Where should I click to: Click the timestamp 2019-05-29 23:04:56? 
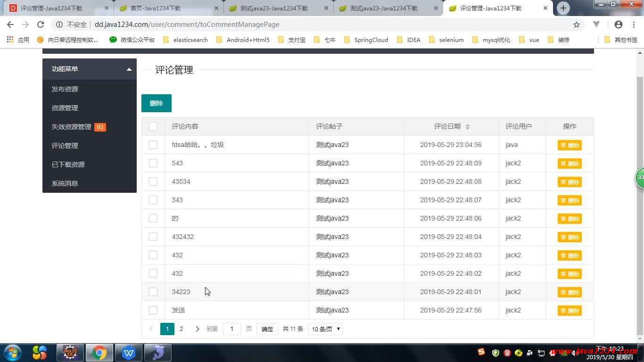451,145
